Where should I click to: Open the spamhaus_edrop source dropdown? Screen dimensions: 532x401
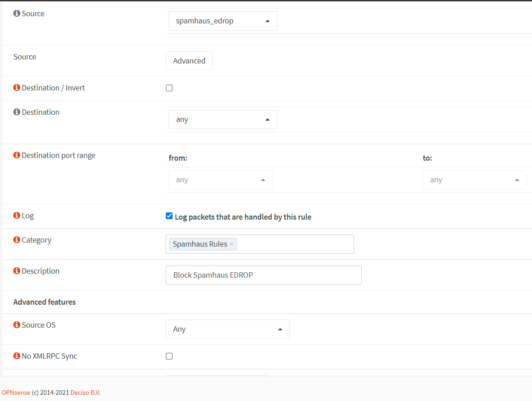223,21
